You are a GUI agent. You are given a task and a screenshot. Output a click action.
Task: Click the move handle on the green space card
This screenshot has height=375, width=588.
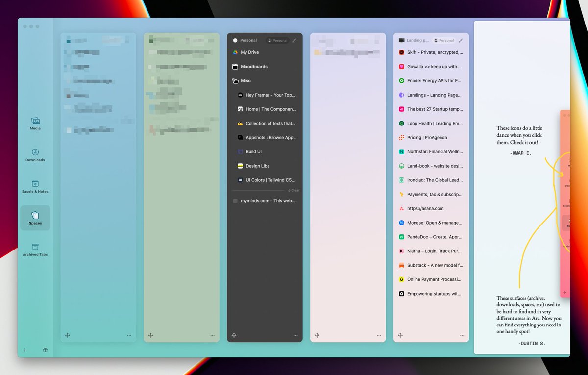click(x=151, y=335)
